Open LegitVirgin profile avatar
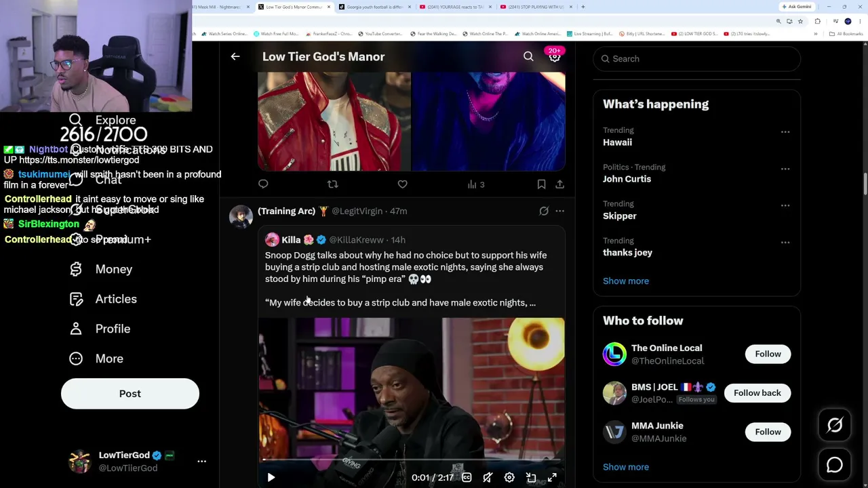Screen dimensions: 868x488 [x=241, y=217]
